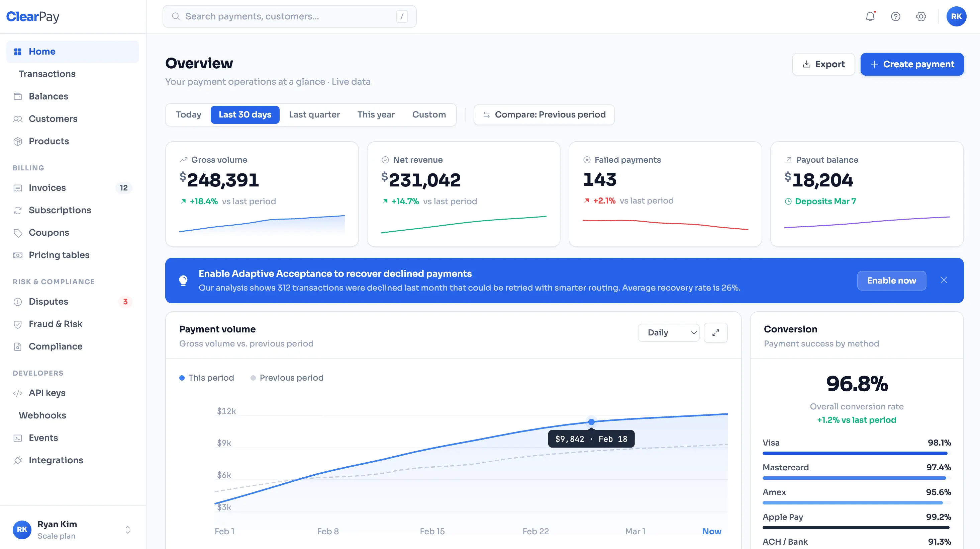Screen dimensions: 980x549
Task: Click the Enable now button
Action: point(891,281)
